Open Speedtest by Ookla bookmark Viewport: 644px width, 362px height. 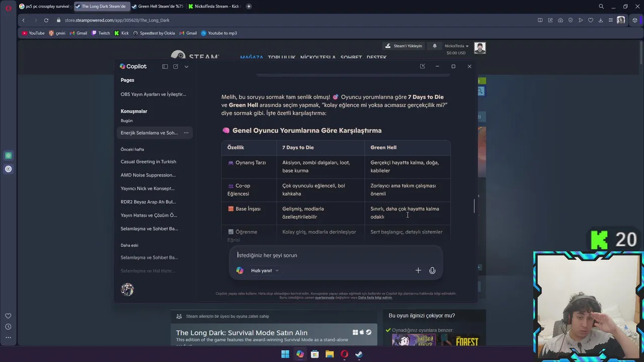click(x=154, y=33)
